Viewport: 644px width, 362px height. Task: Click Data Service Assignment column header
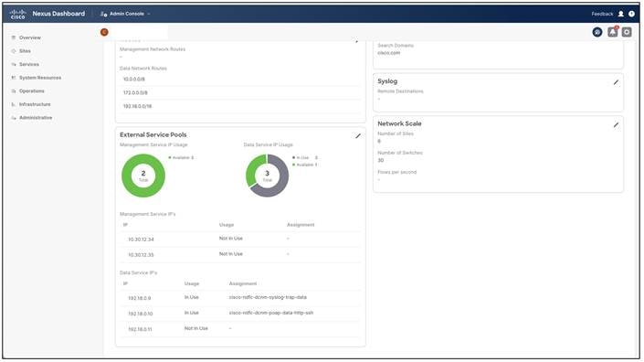243,283
